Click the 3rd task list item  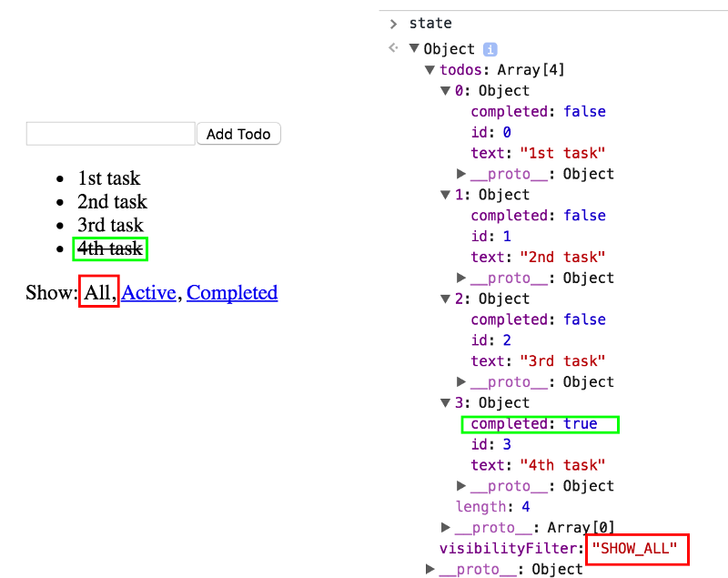click(110, 226)
